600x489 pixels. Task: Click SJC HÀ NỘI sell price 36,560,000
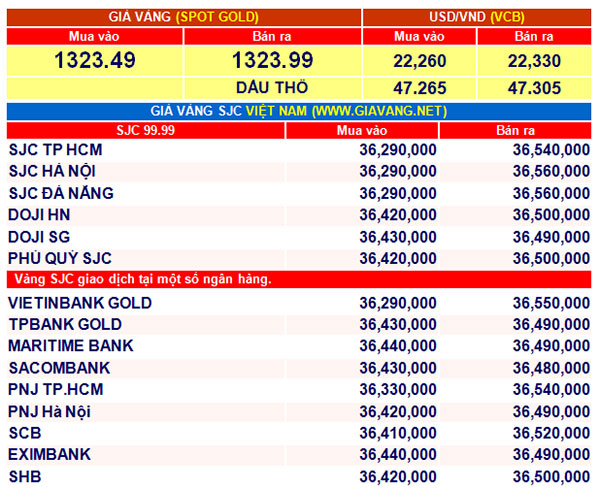[x=551, y=171]
